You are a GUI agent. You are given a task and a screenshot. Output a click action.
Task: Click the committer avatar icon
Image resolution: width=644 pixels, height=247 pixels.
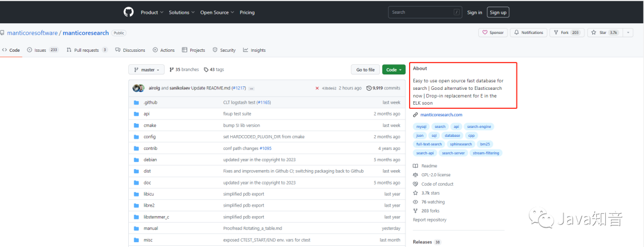138,88
